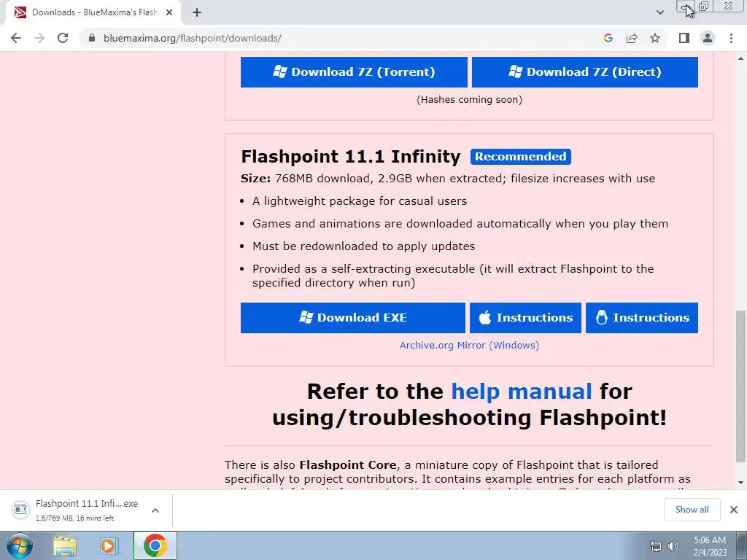Image resolution: width=747 pixels, height=560 pixels.
Task: Open the Apple macOS Instructions button
Action: point(525,318)
